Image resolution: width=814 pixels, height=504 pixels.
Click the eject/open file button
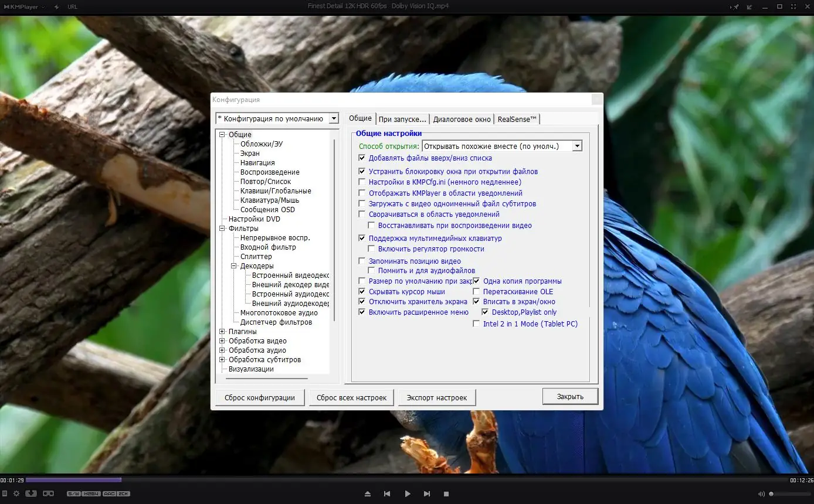368,494
